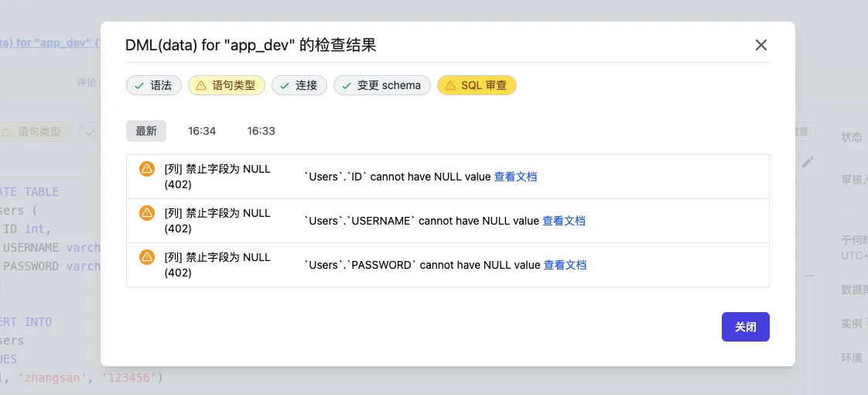Viewport: 868px width, 395px height.
Task: Click warning triangle on dialog 语句类型 chip
Action: click(x=201, y=86)
